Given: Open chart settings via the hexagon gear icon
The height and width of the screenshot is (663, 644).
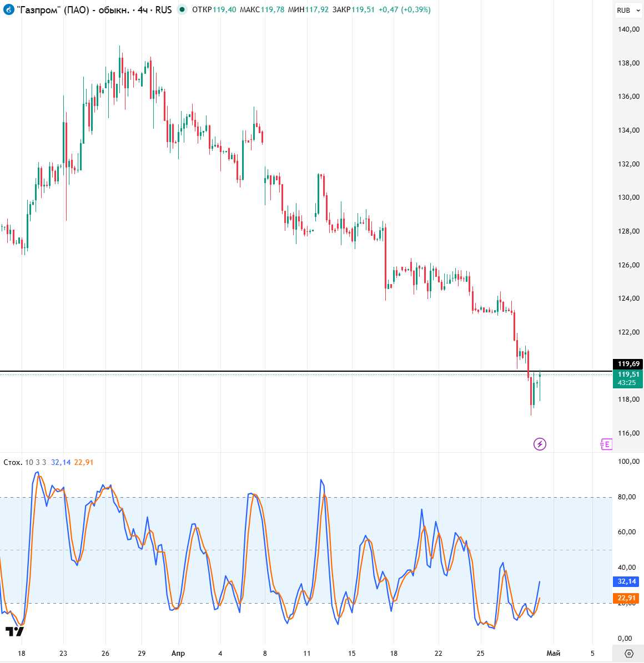Looking at the screenshot, I should (x=628, y=653).
